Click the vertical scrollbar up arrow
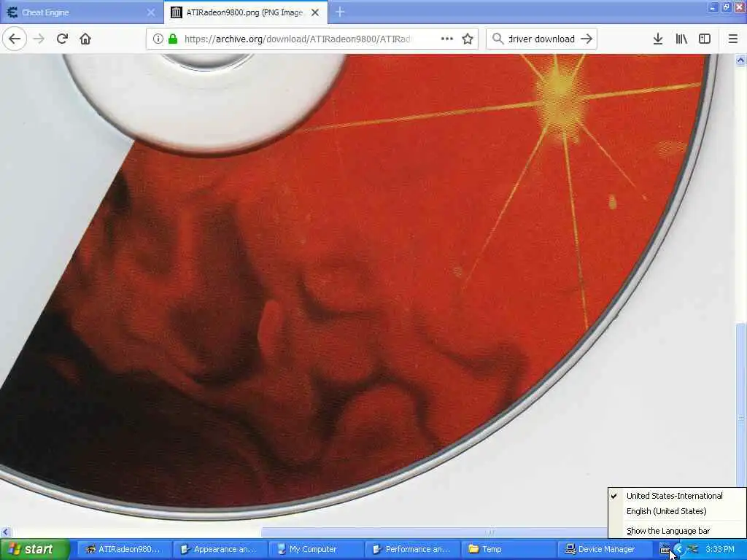 [x=741, y=60]
